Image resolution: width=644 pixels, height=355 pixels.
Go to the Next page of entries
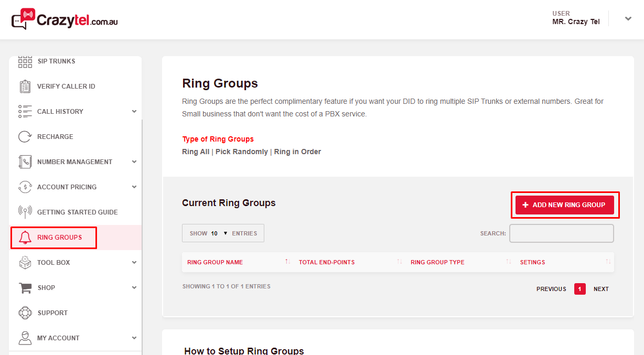(601, 289)
